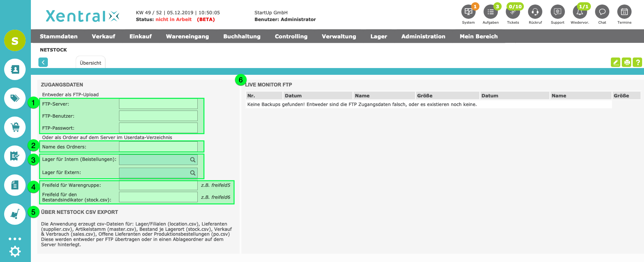644x262 pixels.
Task: Open Aufgaben task list icon
Action: [x=490, y=12]
